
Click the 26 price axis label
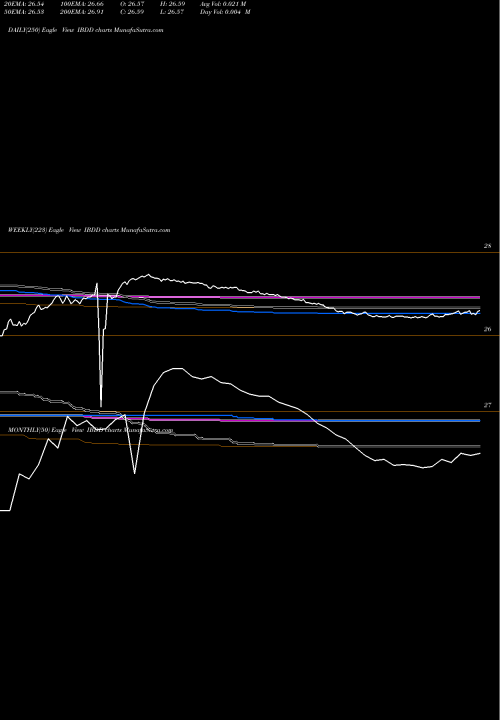[x=487, y=329]
